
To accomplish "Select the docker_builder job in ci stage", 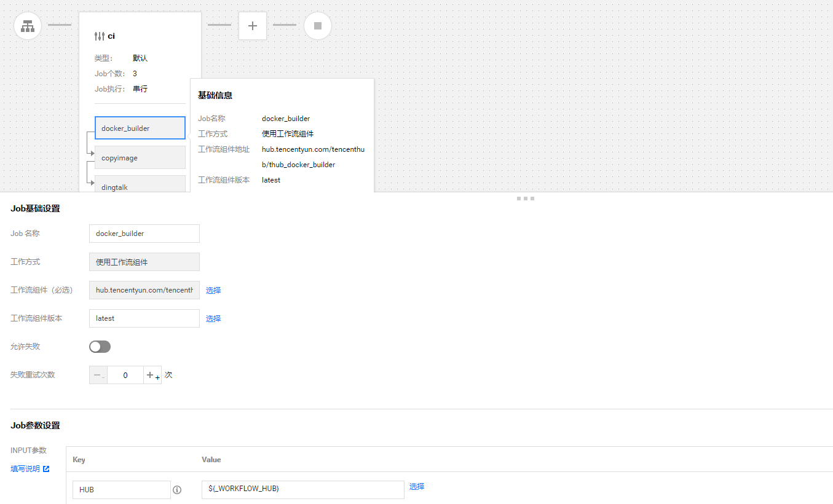I will (x=140, y=128).
